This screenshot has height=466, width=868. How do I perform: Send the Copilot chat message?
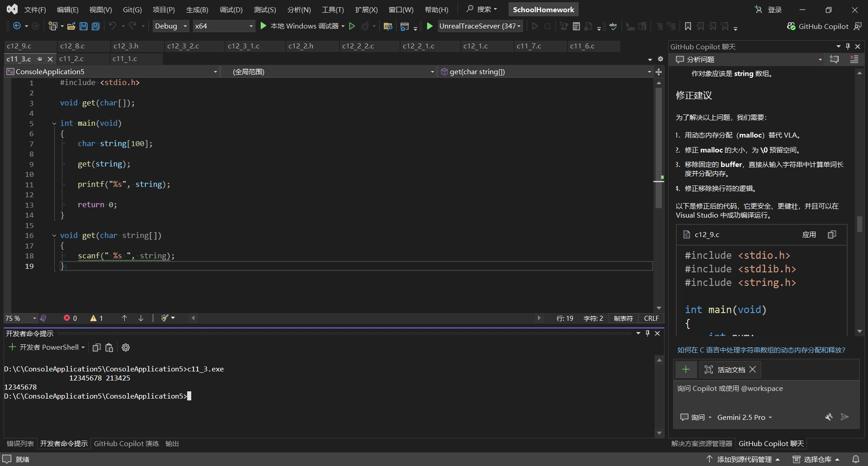(844, 417)
